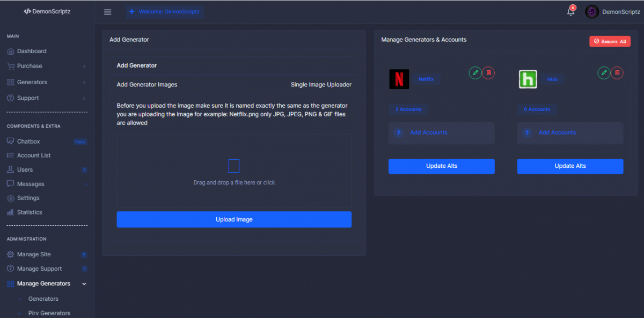Click Add Accounts under Netflix
The image size is (644, 318).
click(428, 132)
